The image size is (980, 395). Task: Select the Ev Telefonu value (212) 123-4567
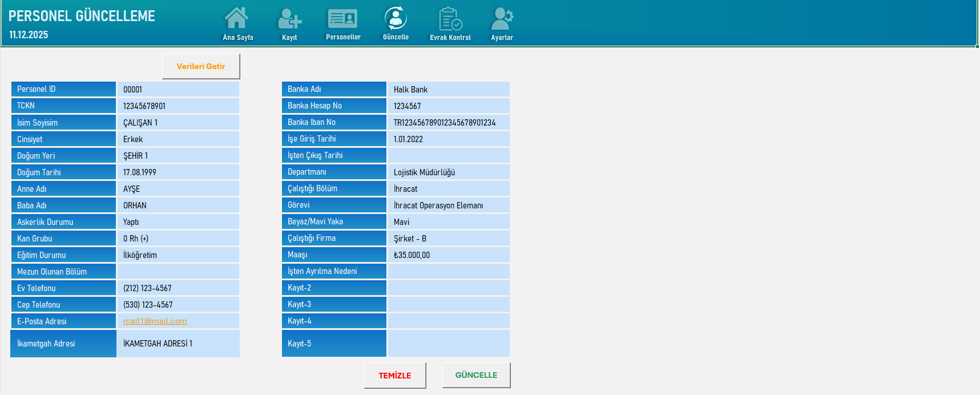point(178,288)
